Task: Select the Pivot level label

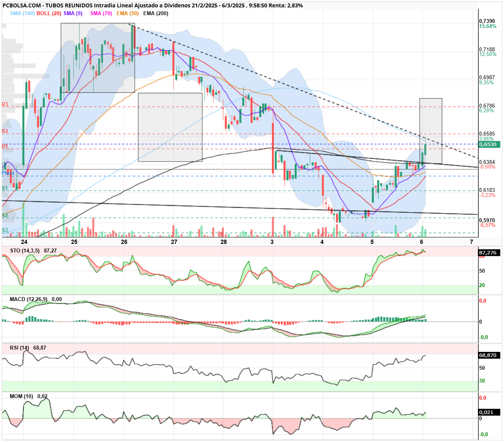Action: 8,173
